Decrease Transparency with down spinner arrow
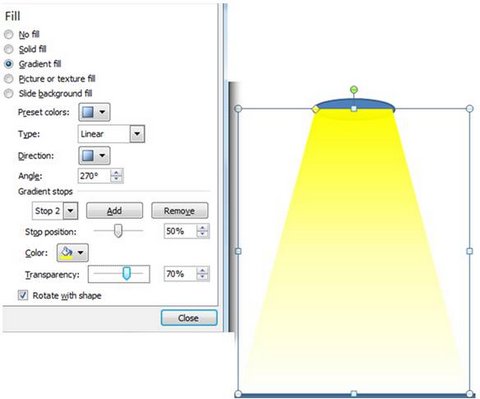 pos(203,278)
